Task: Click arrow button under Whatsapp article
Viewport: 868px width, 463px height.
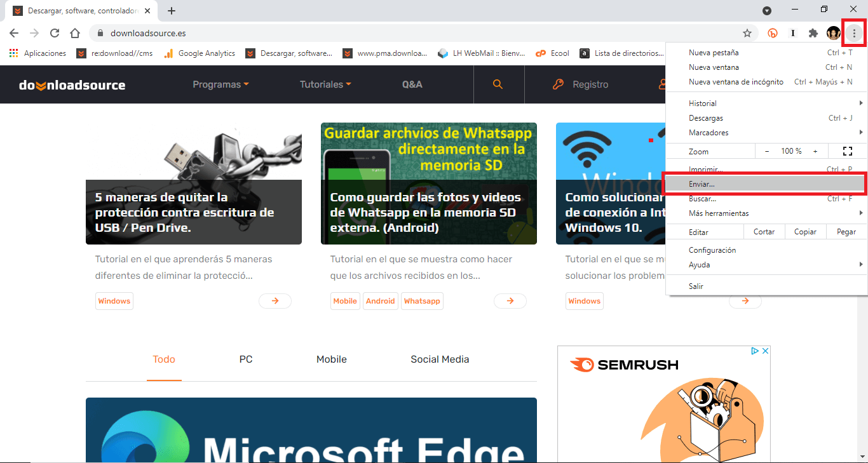Action: tap(510, 301)
